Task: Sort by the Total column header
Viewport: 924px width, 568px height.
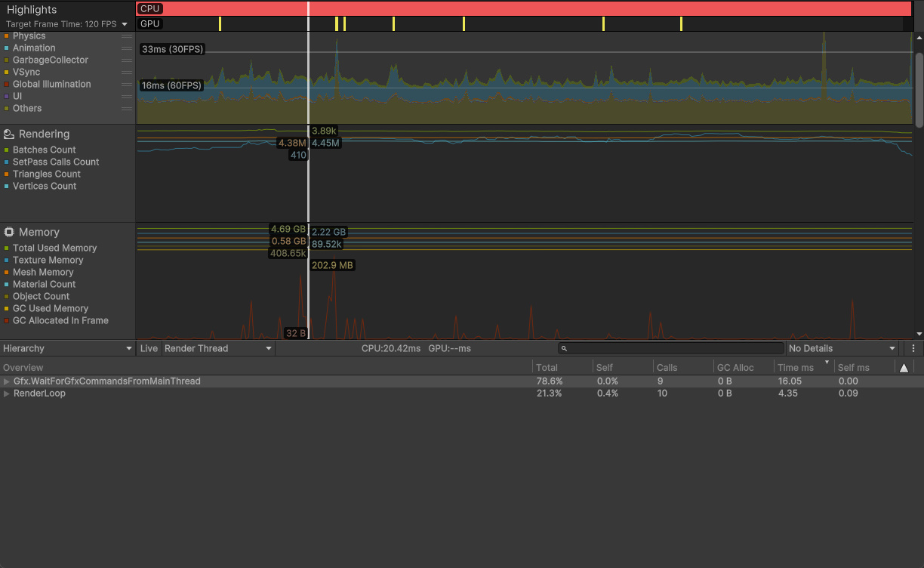Action: (x=562, y=368)
